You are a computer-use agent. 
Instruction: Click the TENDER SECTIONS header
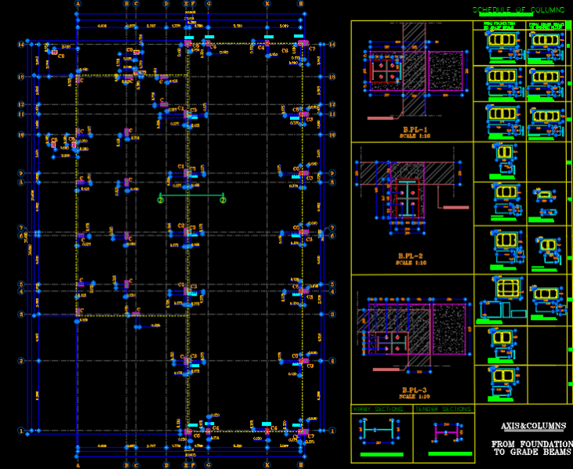point(443,409)
